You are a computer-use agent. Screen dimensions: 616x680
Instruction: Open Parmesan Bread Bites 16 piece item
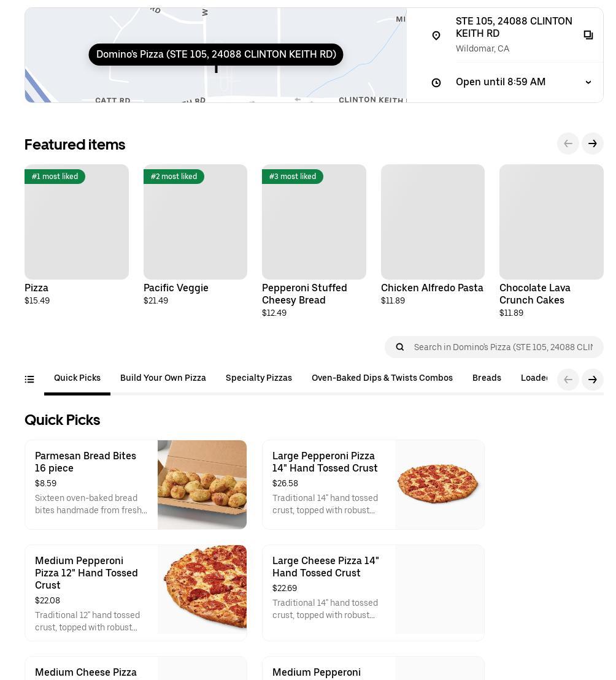tap(136, 484)
